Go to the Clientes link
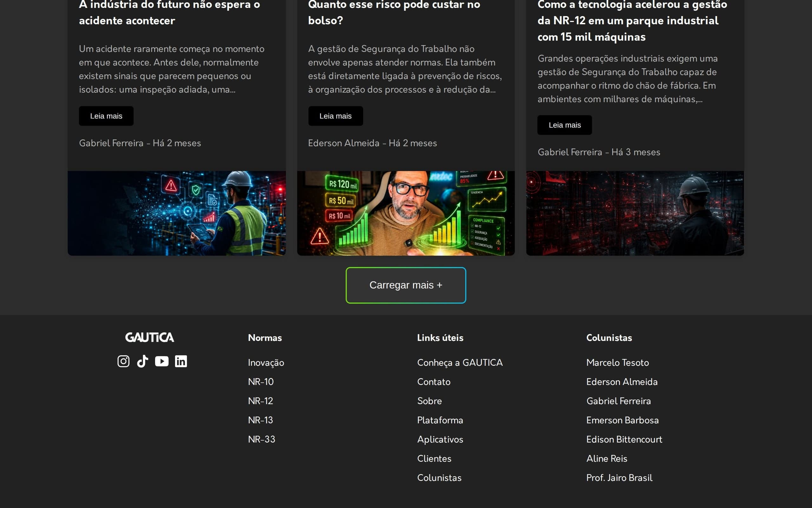The width and height of the screenshot is (812, 508). pyautogui.click(x=434, y=458)
